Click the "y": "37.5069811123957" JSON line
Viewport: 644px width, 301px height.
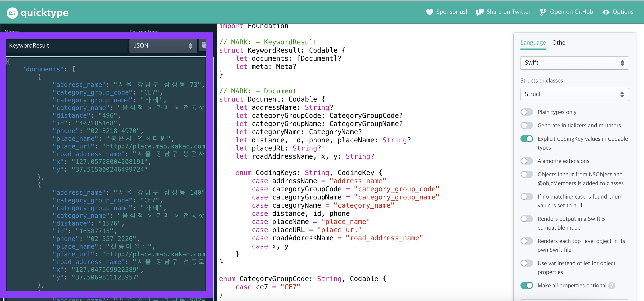click(x=96, y=277)
